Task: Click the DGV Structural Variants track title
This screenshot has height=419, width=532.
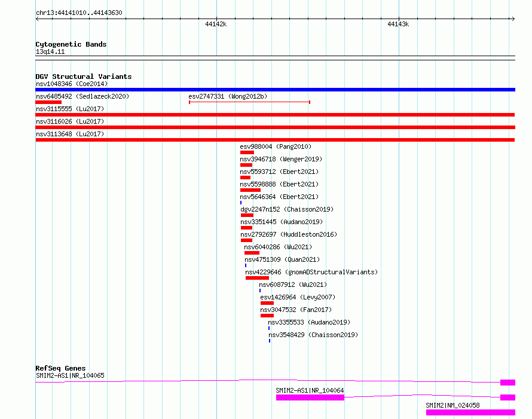Action: click(84, 77)
